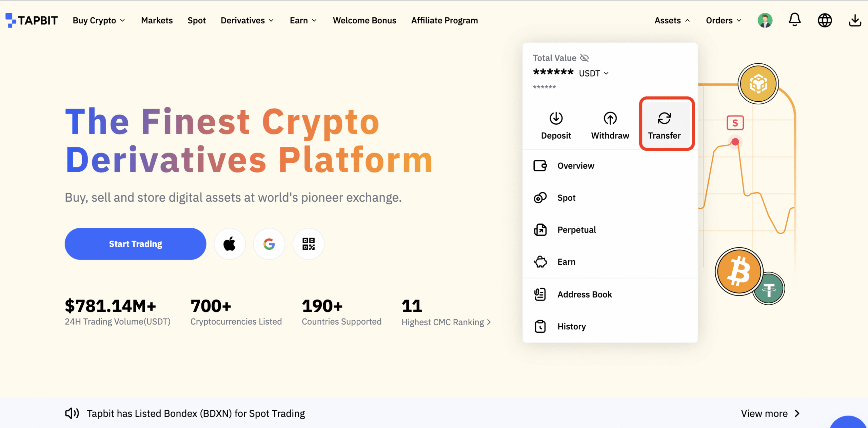Open notifications bell icon
Viewport: 868px width, 428px height.
coord(794,20)
